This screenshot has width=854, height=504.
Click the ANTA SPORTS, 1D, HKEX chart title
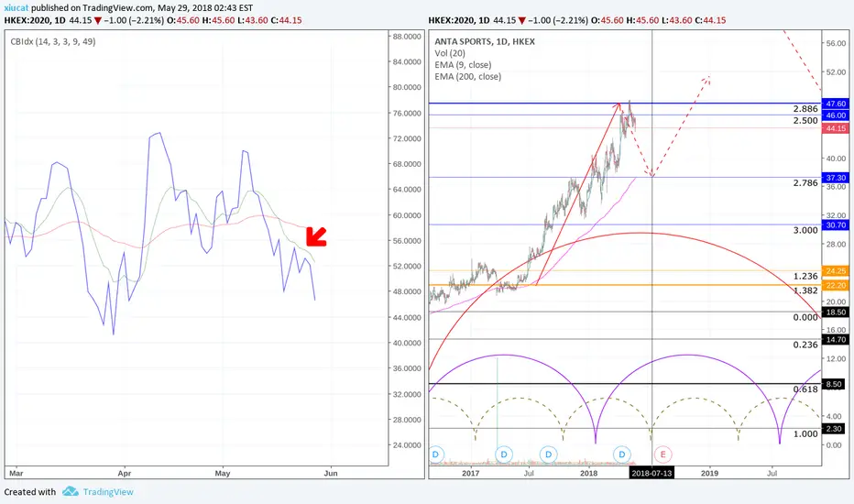pyautogui.click(x=485, y=41)
